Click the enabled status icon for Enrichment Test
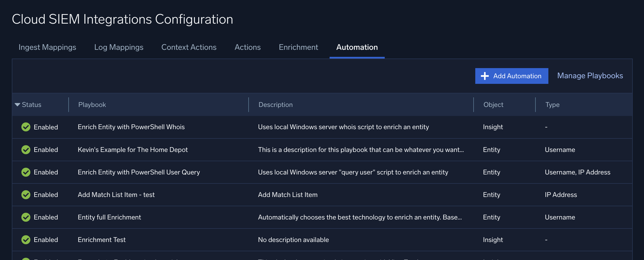The width and height of the screenshot is (644, 260). tap(26, 239)
